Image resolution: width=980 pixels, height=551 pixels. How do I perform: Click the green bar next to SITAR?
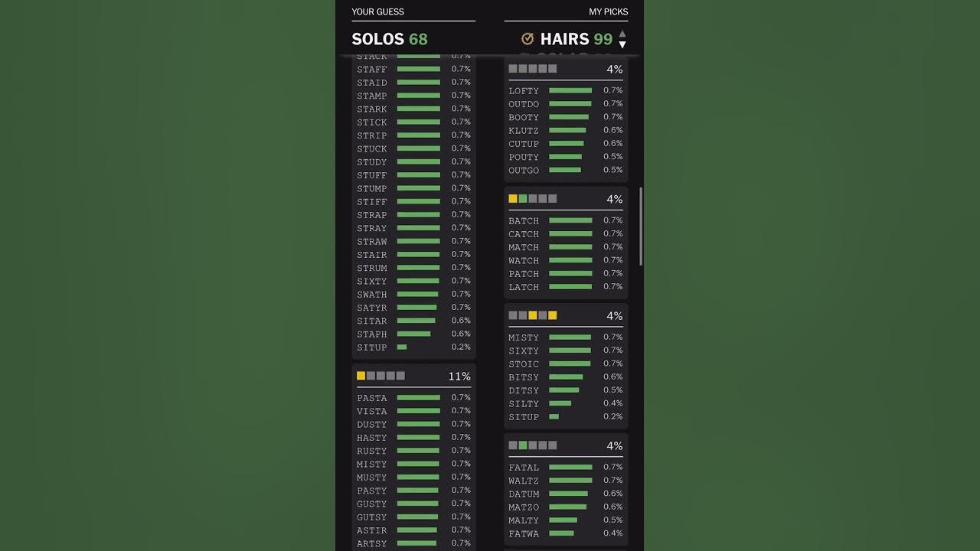pyautogui.click(x=416, y=321)
